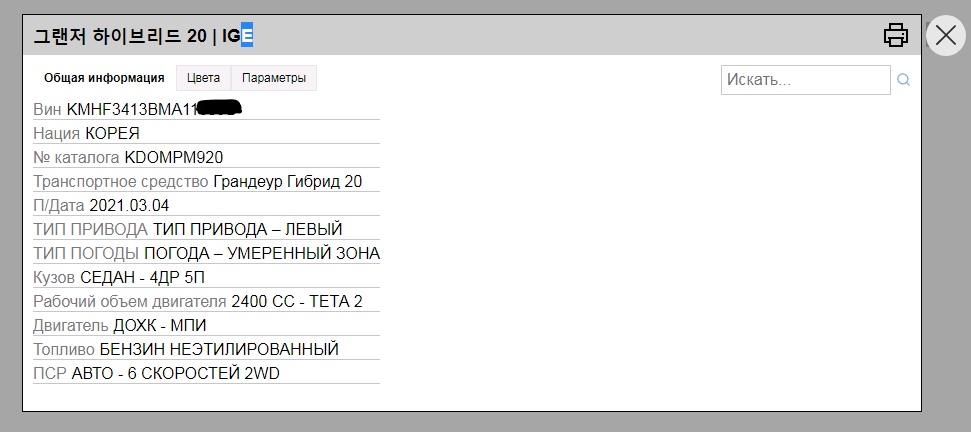This screenshot has height=432, width=971.
Task: Switch to the Цвета tab
Action: coord(203,78)
